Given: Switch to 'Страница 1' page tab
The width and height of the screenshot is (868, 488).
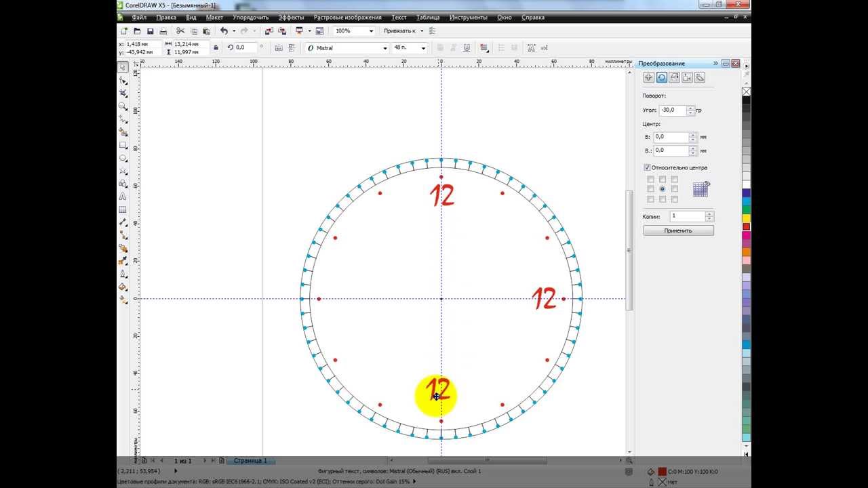Looking at the screenshot, I should click(x=250, y=461).
